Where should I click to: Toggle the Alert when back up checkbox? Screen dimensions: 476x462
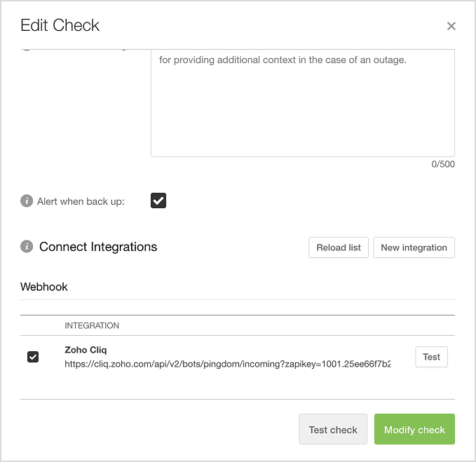click(x=158, y=201)
